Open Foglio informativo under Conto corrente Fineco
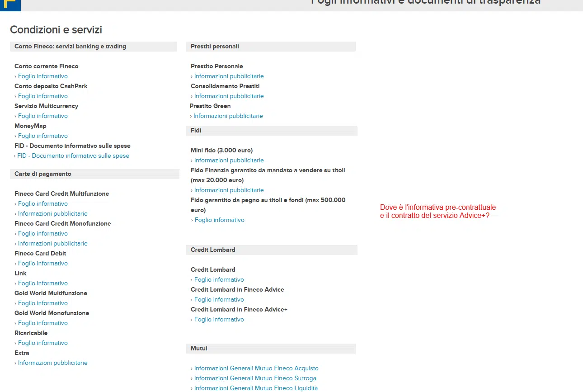The width and height of the screenshot is (583, 392). coord(42,76)
